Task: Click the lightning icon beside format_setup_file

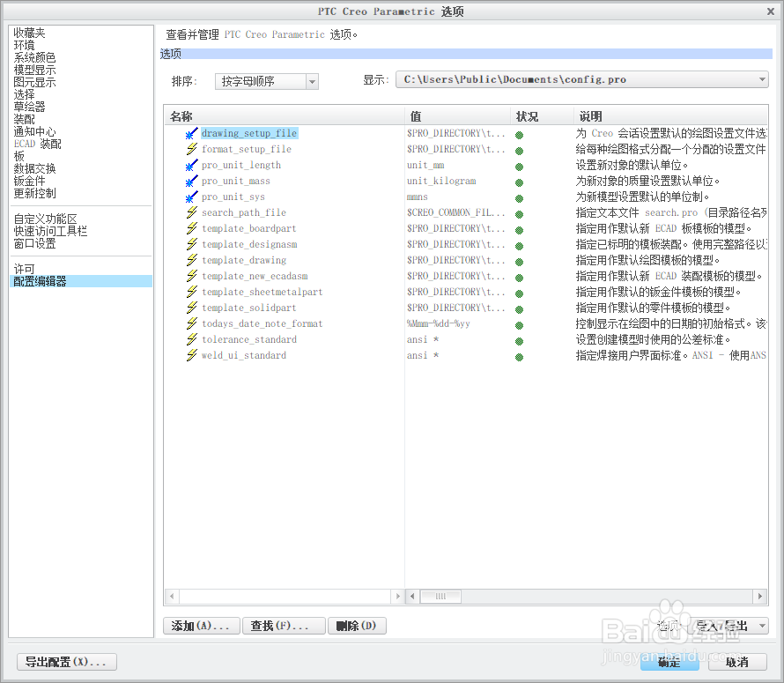Action: tap(191, 149)
